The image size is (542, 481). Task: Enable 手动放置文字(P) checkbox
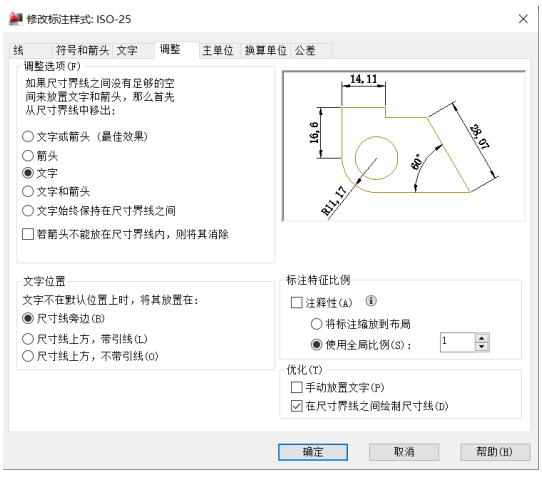pyautogui.click(x=297, y=387)
